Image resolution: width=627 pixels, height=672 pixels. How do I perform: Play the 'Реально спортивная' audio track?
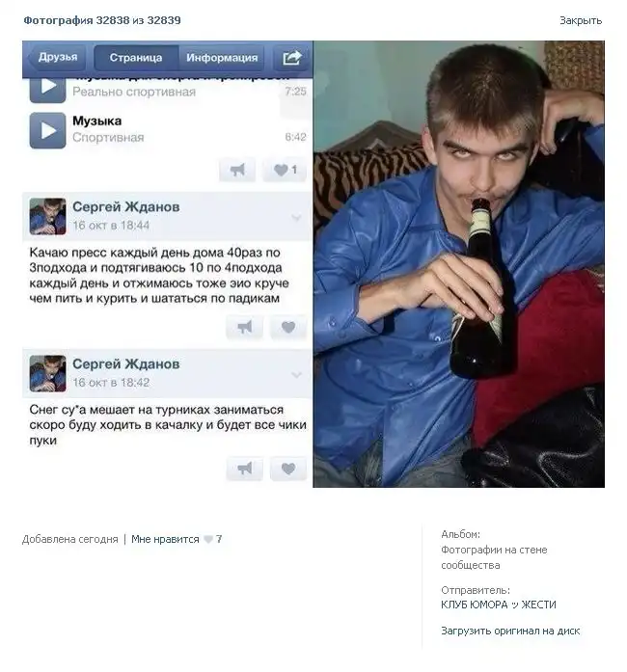click(47, 87)
